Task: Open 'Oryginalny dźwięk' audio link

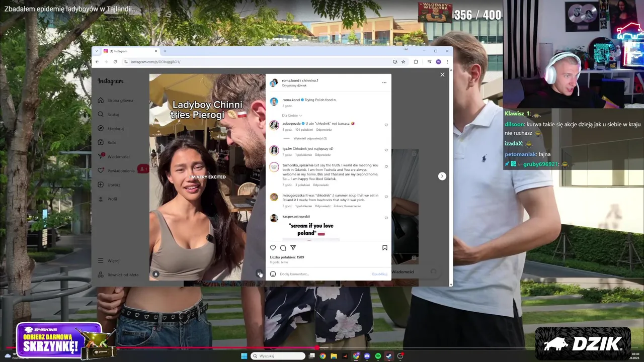Action: point(294,85)
